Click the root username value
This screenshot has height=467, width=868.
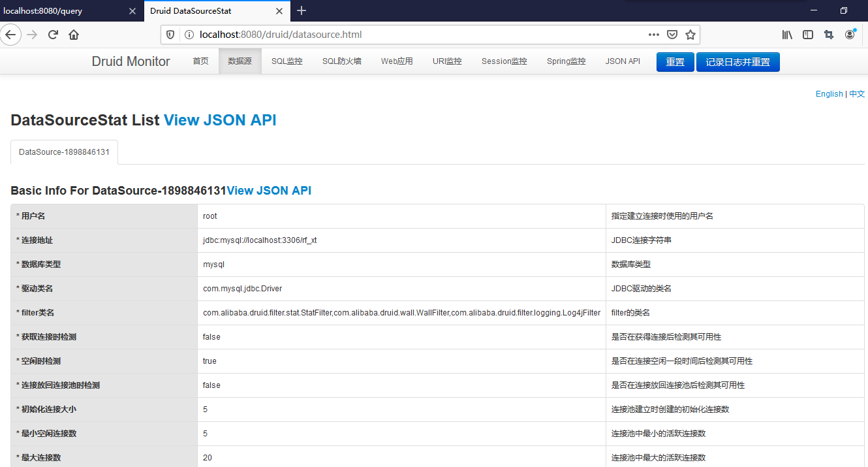tap(210, 216)
